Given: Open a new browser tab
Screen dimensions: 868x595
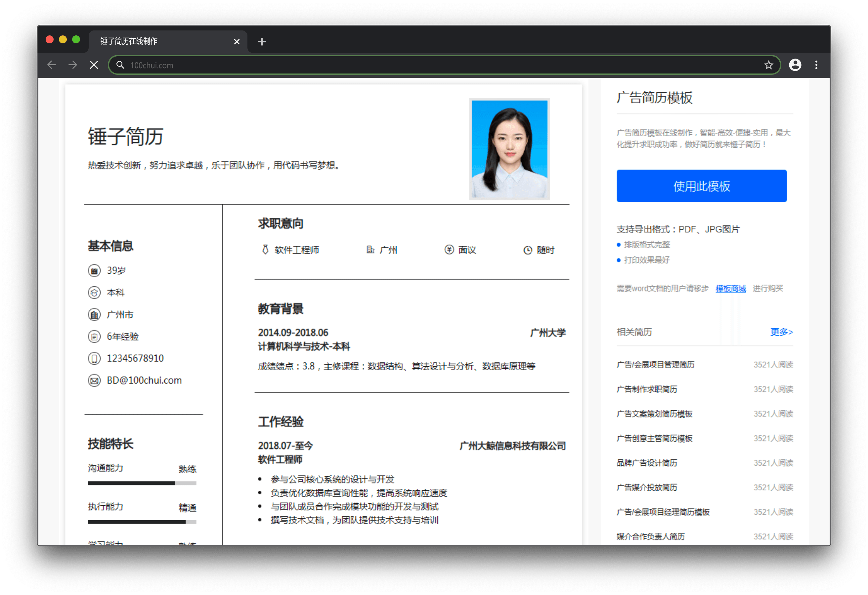Looking at the screenshot, I should tap(262, 41).
